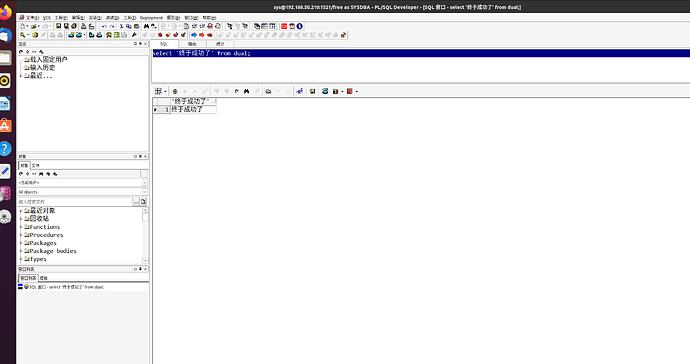Click the blue linked query icon in grid toolbar
This screenshot has height=364, width=690.
click(x=300, y=92)
